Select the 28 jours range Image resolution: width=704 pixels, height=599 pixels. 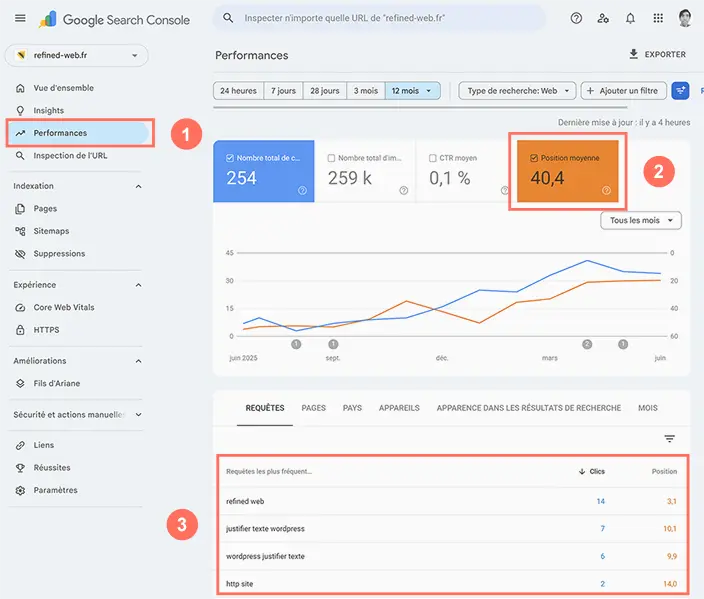325,91
